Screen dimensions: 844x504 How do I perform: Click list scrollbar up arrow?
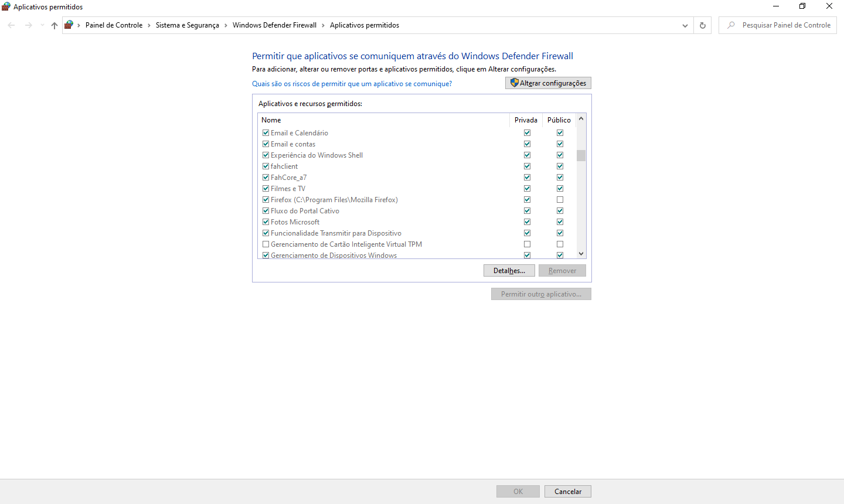click(581, 119)
